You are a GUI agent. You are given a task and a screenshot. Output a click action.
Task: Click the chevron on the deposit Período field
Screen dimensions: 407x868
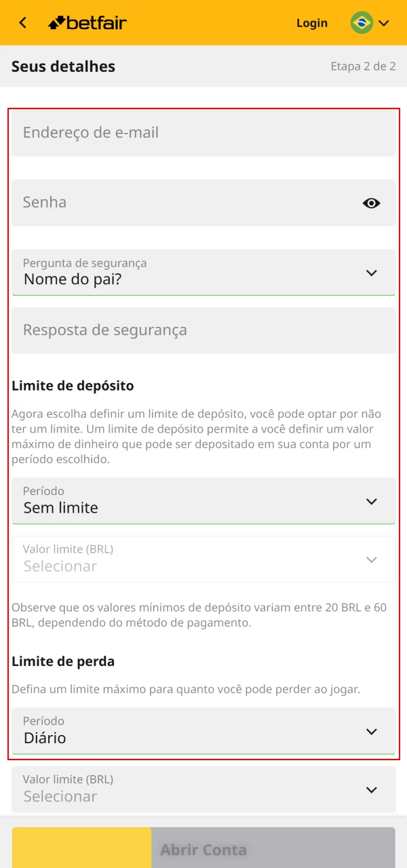(372, 501)
